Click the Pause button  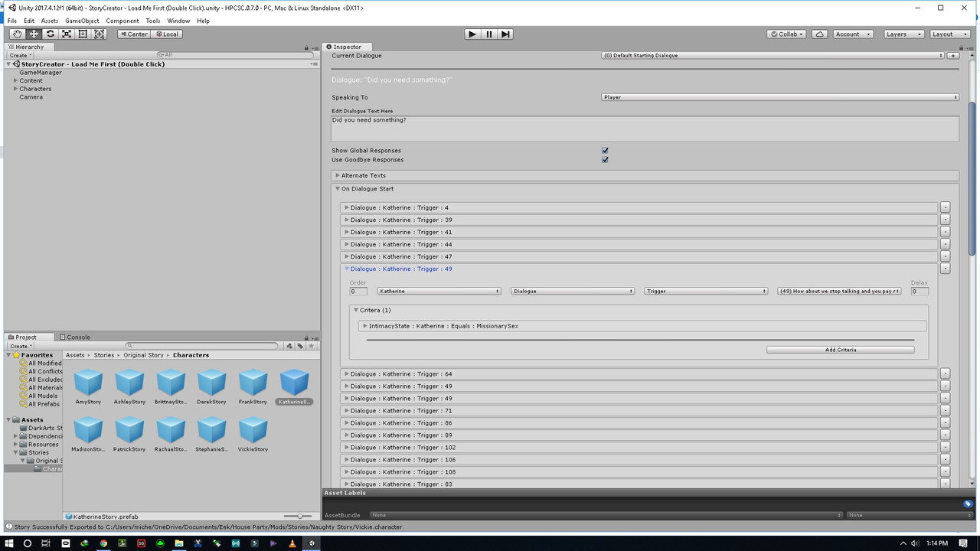pyautogui.click(x=489, y=34)
